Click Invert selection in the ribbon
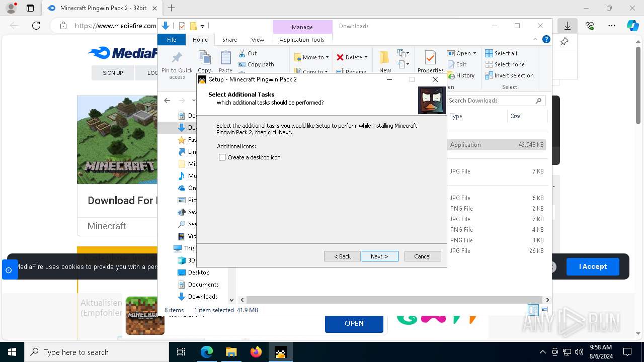 tap(509, 75)
